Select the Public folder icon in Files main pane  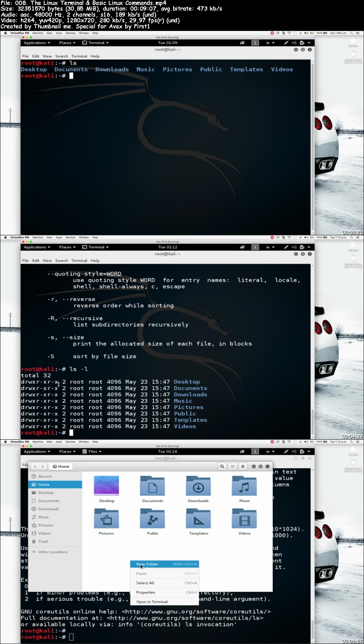[152, 518]
